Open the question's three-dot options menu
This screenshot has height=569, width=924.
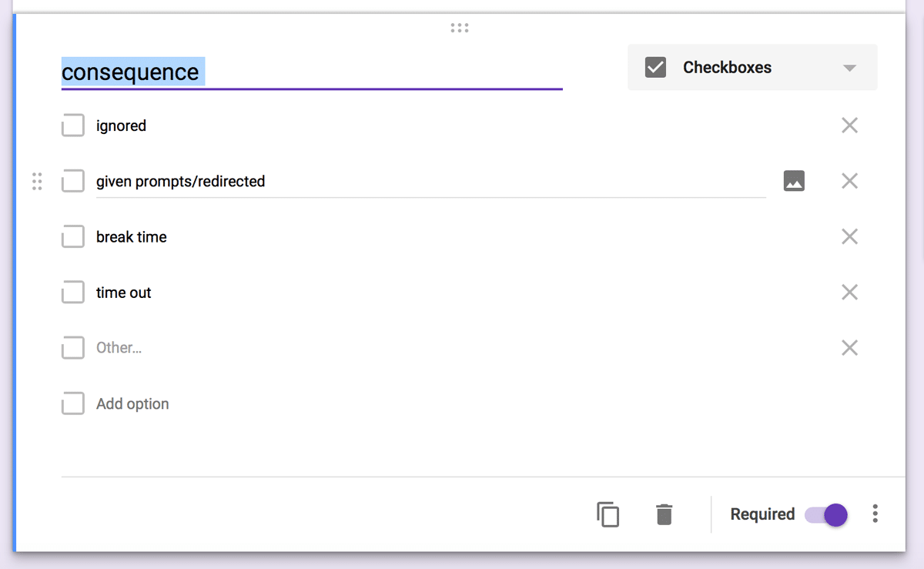click(x=875, y=514)
